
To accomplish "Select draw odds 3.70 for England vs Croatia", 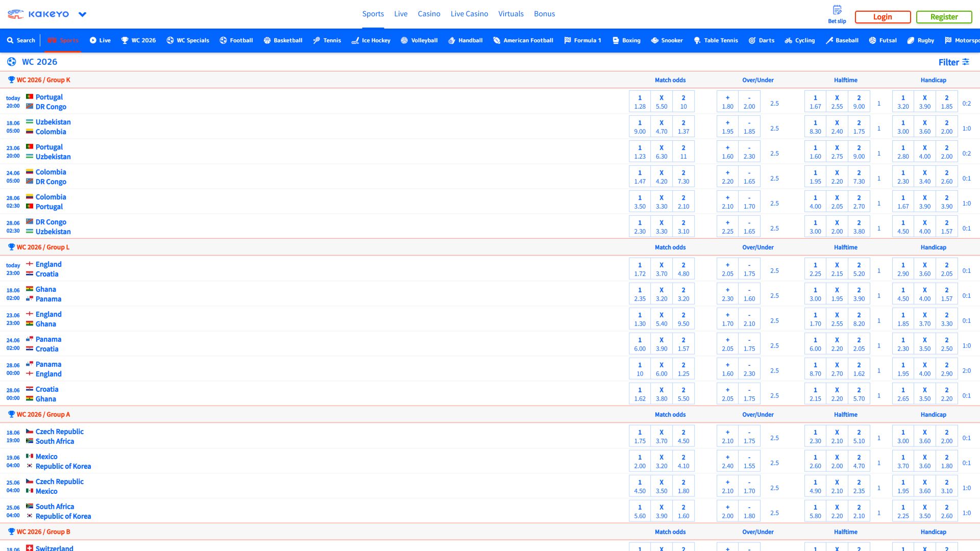I will [x=661, y=269].
